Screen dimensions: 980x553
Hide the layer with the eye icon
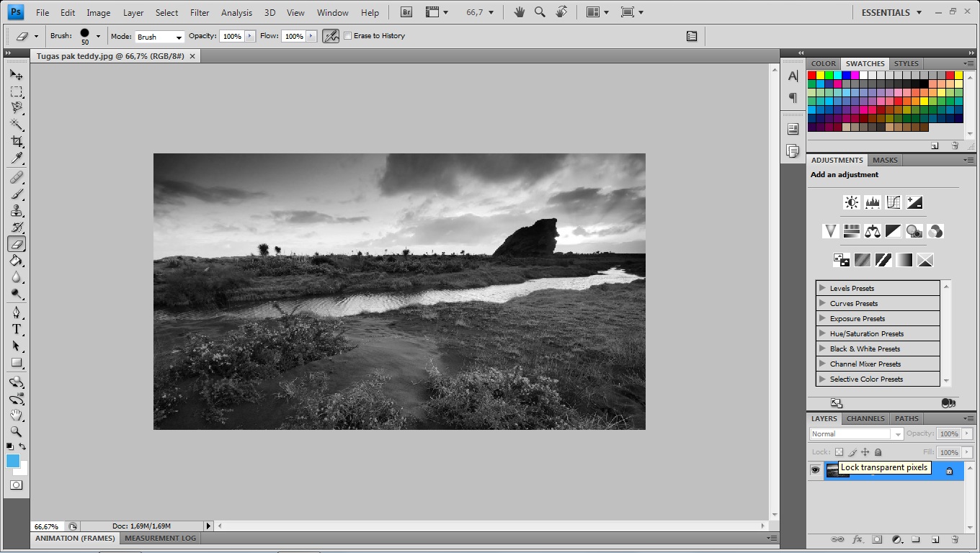pos(815,470)
